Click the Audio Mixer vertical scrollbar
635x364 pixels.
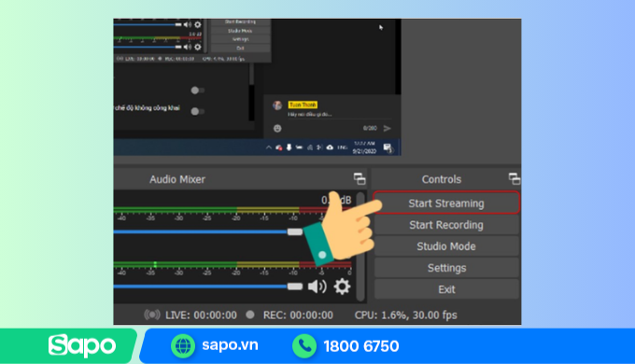360,246
